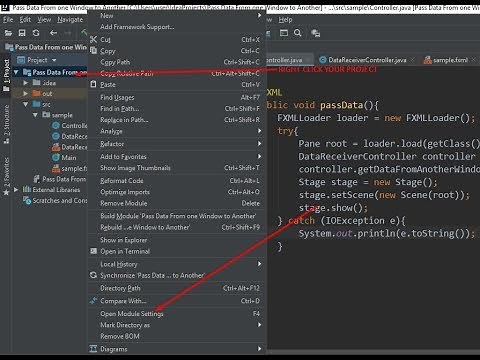Viewport: 480px width, 360px height.
Task: Choose Copy Path in context menu
Action: [x=177, y=62]
